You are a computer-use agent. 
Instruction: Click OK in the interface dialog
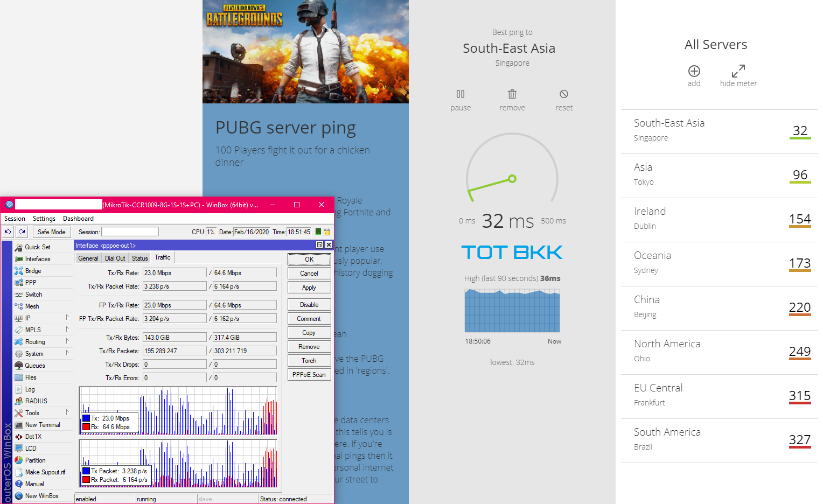pos(309,260)
